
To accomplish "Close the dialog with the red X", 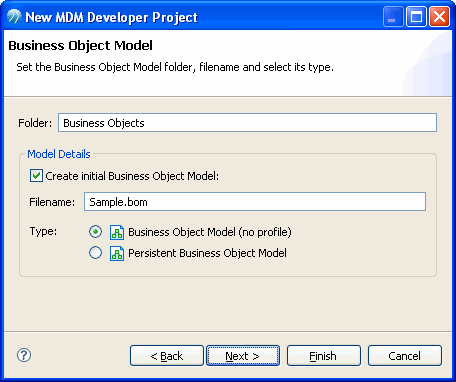I will click(439, 17).
